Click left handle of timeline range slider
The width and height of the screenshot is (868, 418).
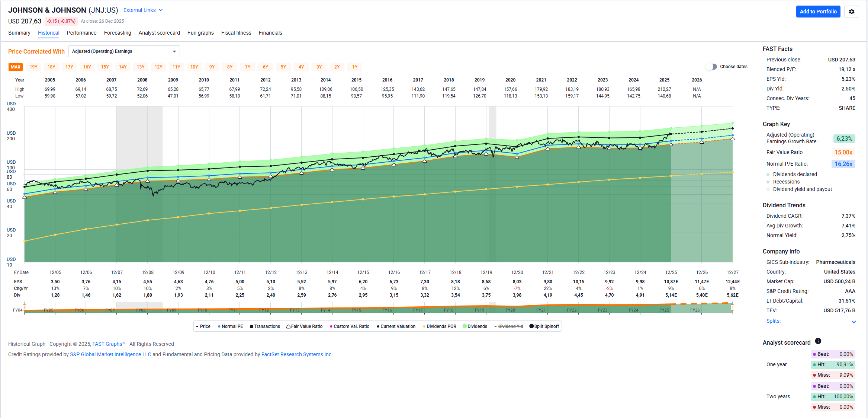click(25, 307)
